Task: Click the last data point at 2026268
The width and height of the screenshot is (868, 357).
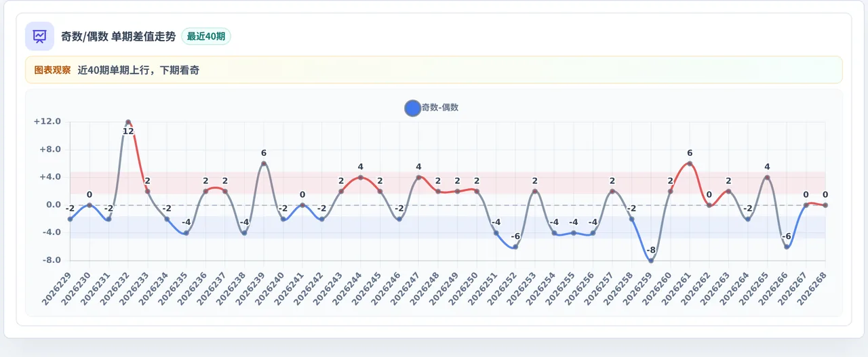Action: pos(825,205)
